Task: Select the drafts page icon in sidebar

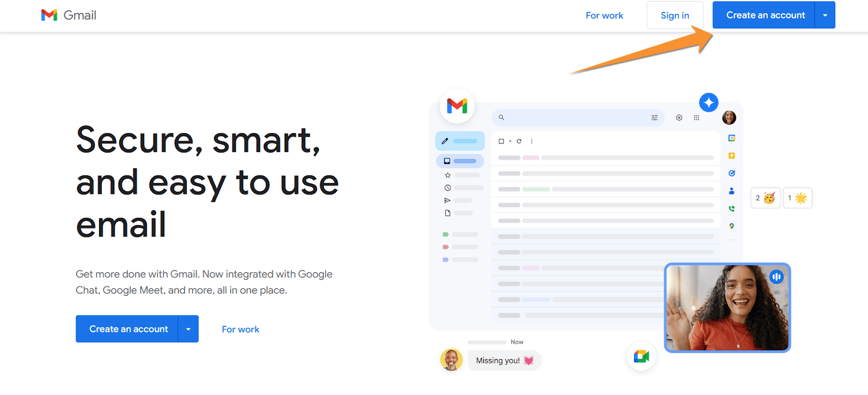Action: point(447,213)
